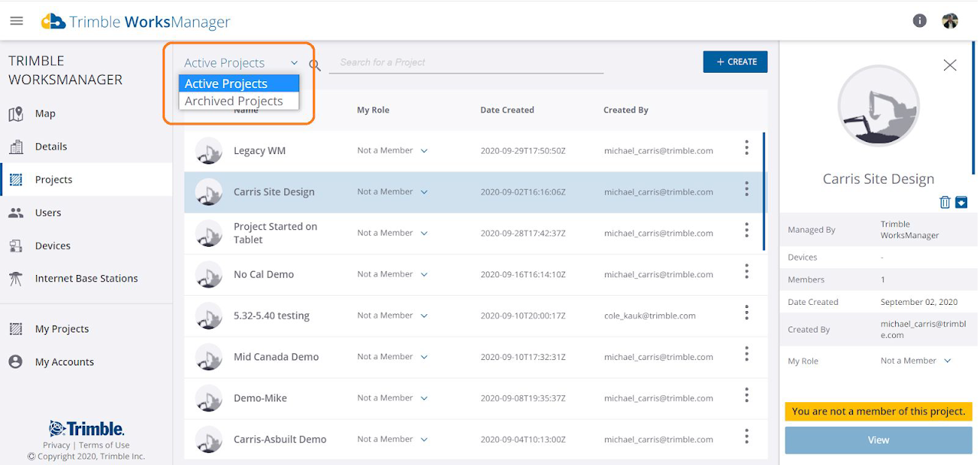Open kebab menu for Carris Site Design row
Viewport: 980px width, 465px height.
[x=746, y=188]
